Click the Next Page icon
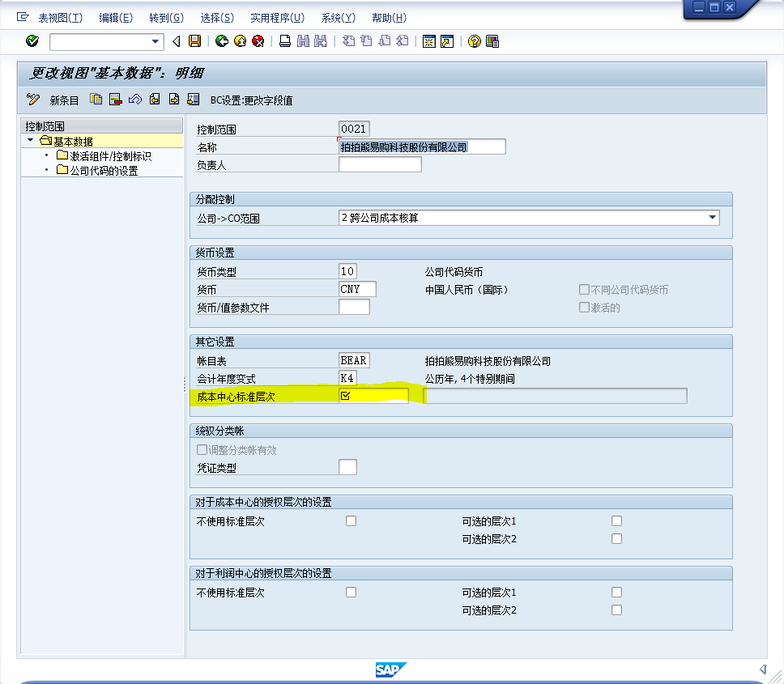784x684 pixels. (x=385, y=41)
